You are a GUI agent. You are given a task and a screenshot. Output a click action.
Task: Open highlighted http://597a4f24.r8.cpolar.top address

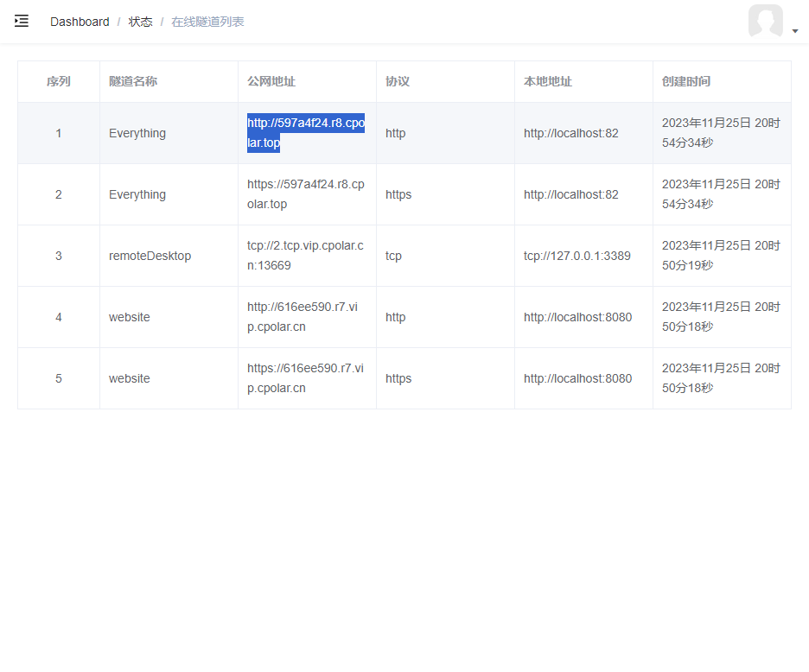pos(306,132)
